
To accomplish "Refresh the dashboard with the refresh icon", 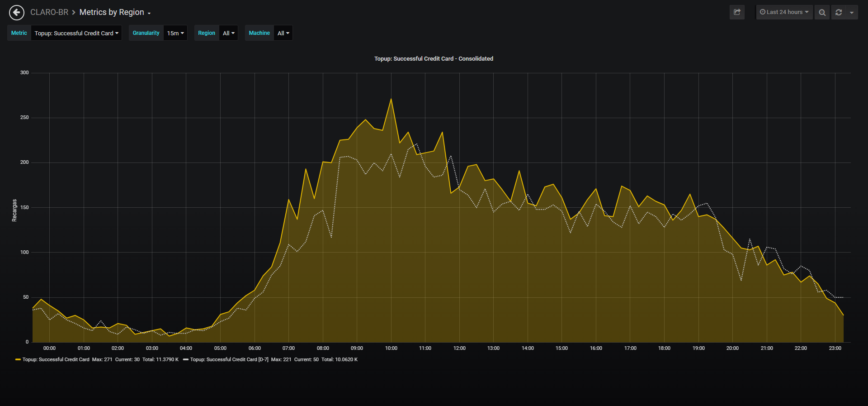I will [x=839, y=12].
